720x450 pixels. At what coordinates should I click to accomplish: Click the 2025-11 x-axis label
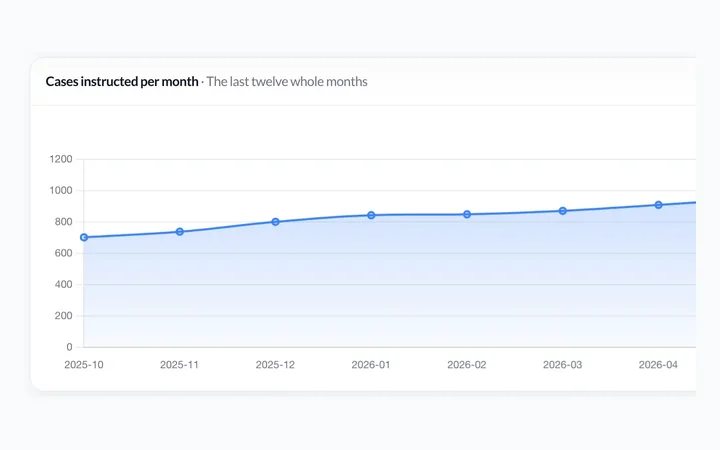(179, 365)
